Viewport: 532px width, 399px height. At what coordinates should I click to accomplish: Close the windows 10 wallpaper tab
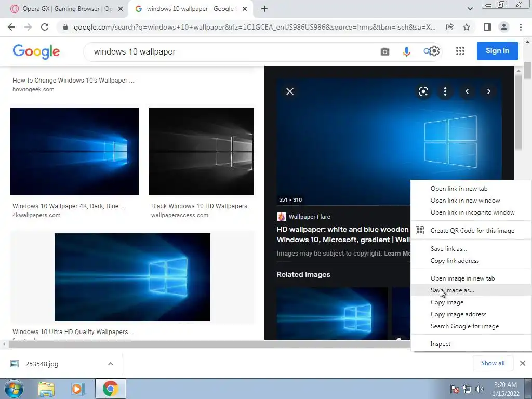point(245,9)
